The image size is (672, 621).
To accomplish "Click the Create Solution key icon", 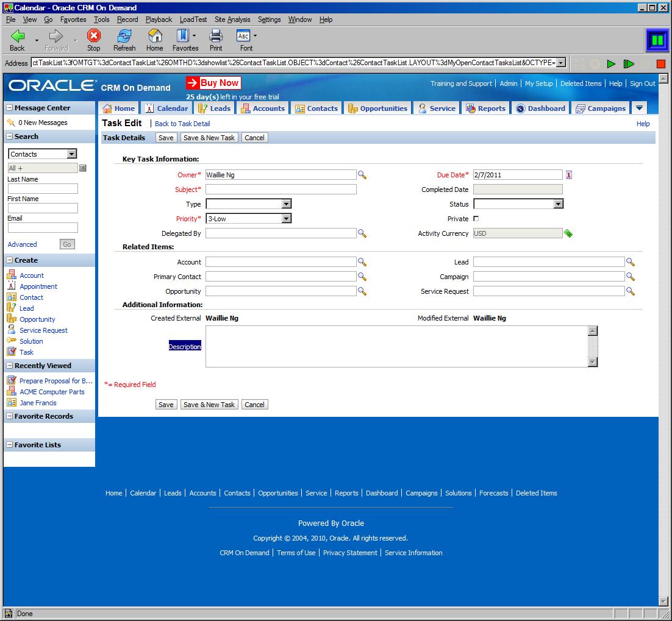I will (12, 341).
